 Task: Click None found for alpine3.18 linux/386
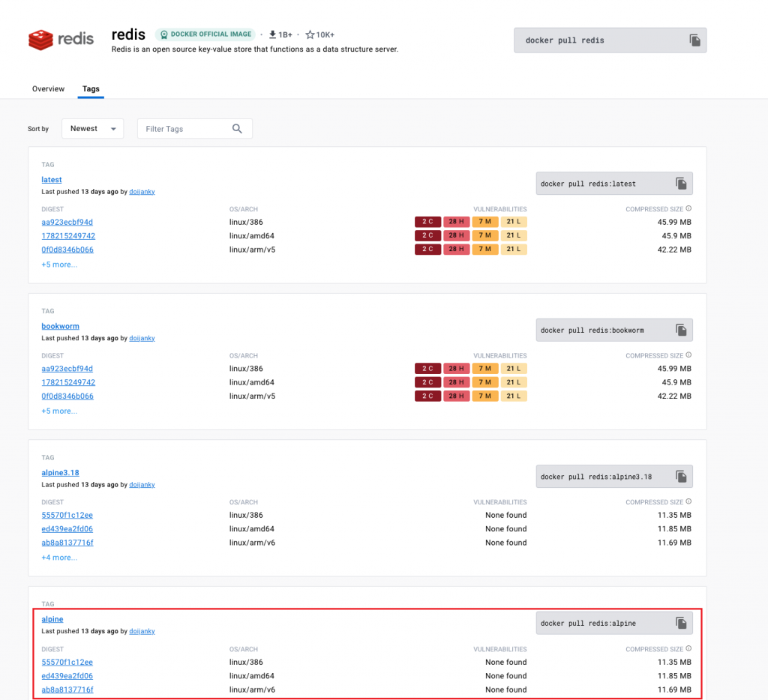pos(505,514)
